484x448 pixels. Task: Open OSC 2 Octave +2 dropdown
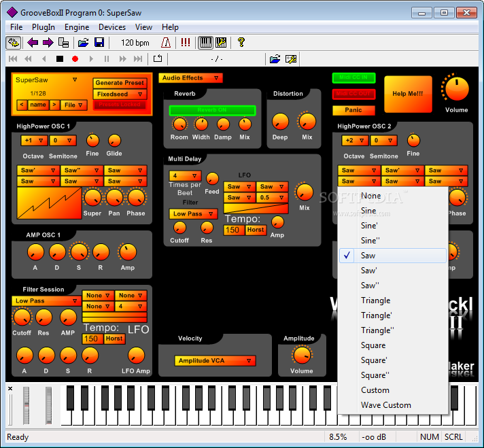coord(355,141)
